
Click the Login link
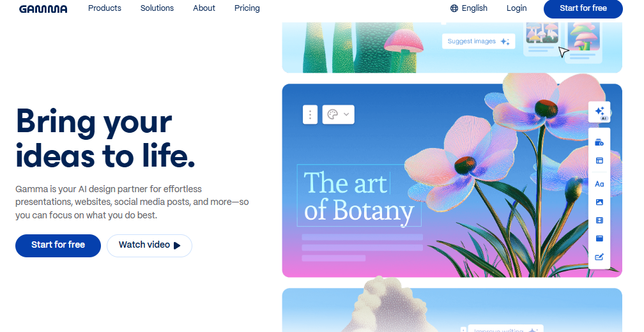(x=516, y=8)
